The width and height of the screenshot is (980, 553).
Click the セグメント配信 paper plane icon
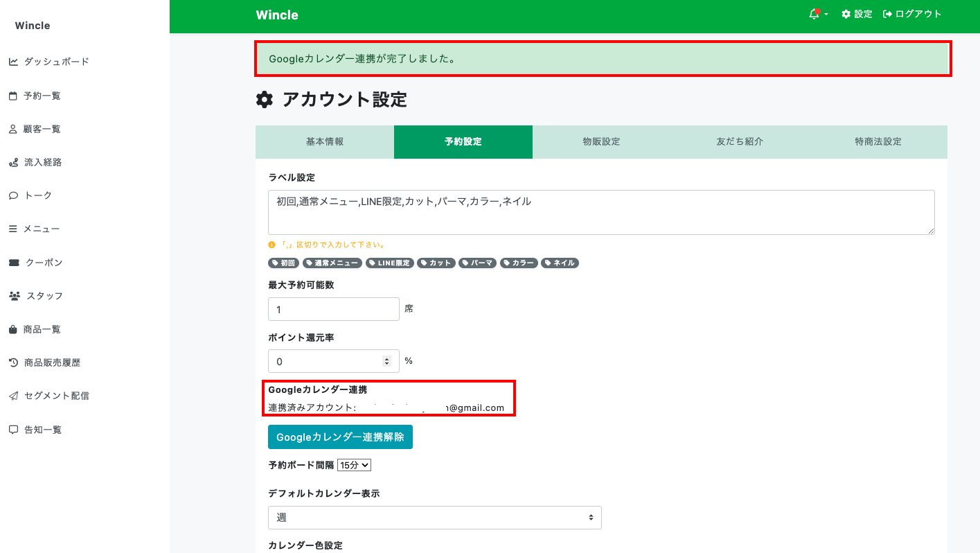click(x=13, y=396)
